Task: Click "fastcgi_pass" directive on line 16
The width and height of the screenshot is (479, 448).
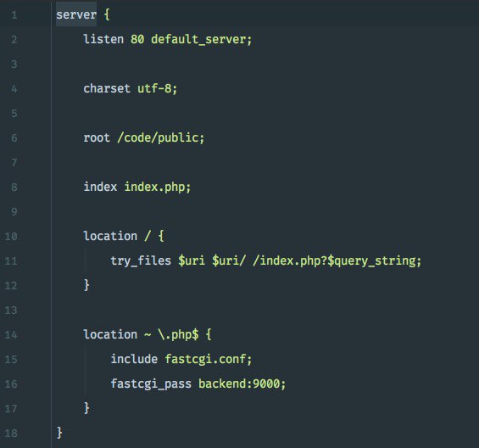Action: pyautogui.click(x=151, y=384)
